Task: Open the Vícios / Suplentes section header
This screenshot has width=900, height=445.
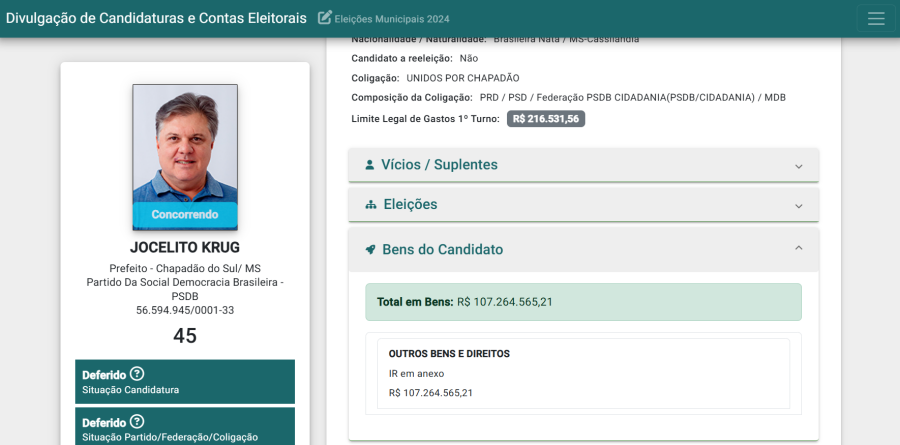Action: point(584,165)
